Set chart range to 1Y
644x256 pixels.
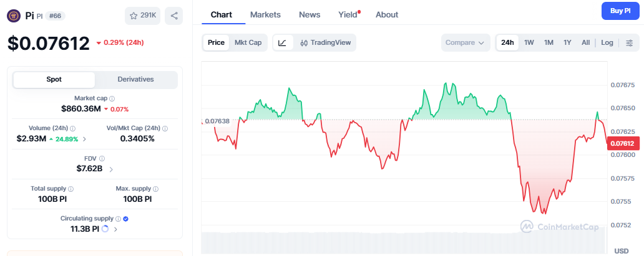coord(567,42)
